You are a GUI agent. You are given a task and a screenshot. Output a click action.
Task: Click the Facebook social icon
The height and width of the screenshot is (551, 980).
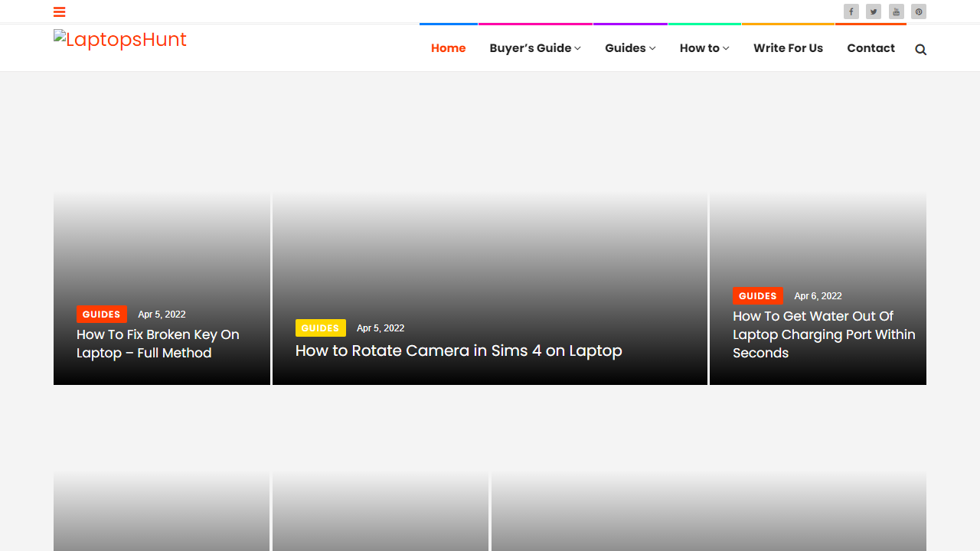[x=851, y=11]
